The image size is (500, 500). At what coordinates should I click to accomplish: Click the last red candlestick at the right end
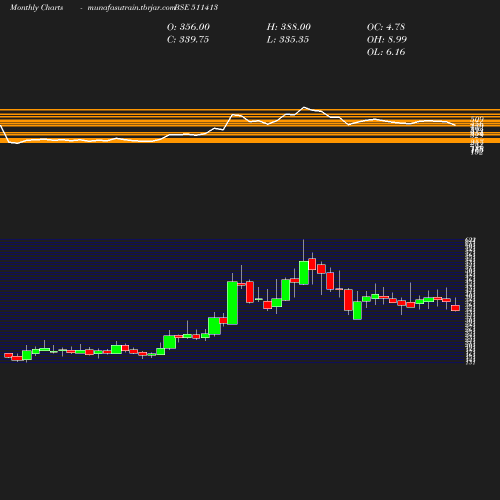[455, 308]
